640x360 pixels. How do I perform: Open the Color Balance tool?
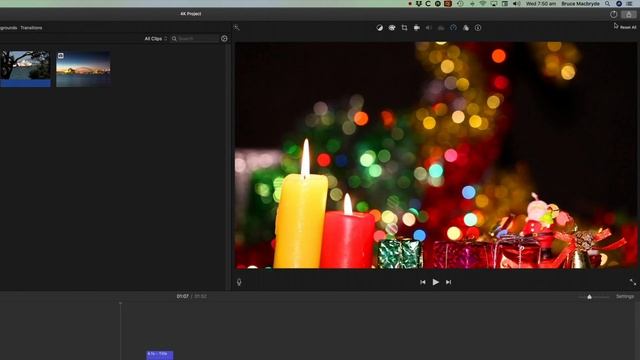[x=380, y=28]
